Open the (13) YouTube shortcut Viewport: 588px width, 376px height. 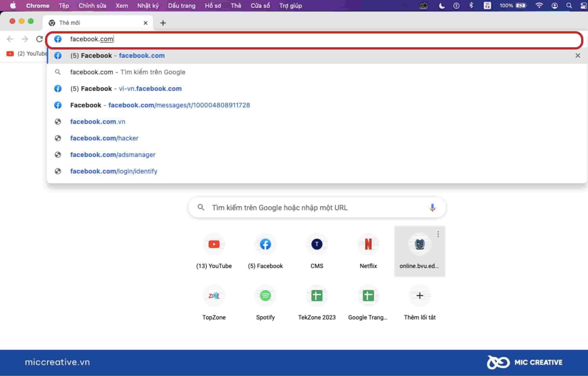[x=214, y=251]
